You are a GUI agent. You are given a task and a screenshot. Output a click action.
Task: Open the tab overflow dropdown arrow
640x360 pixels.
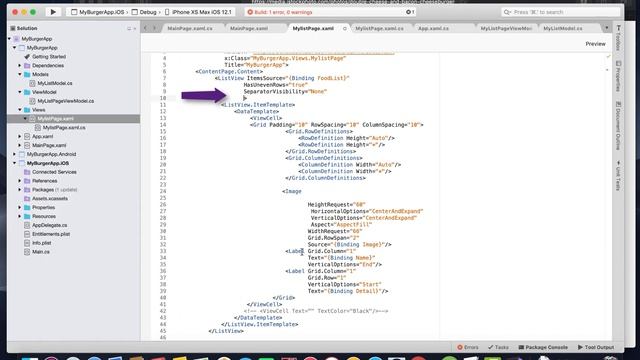(607, 28)
